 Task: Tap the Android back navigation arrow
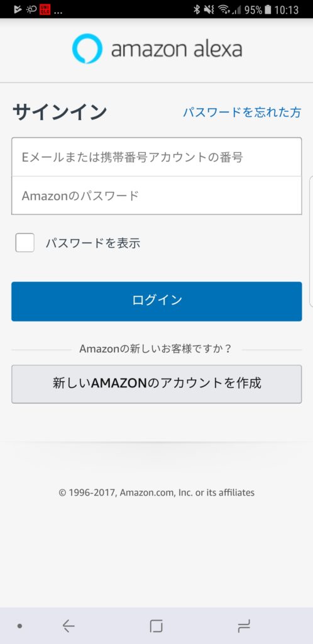click(69, 626)
